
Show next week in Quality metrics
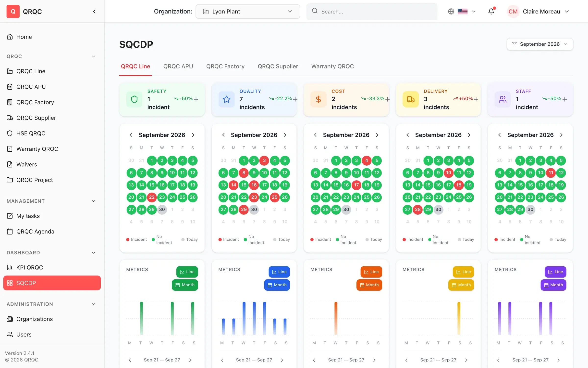(282, 360)
